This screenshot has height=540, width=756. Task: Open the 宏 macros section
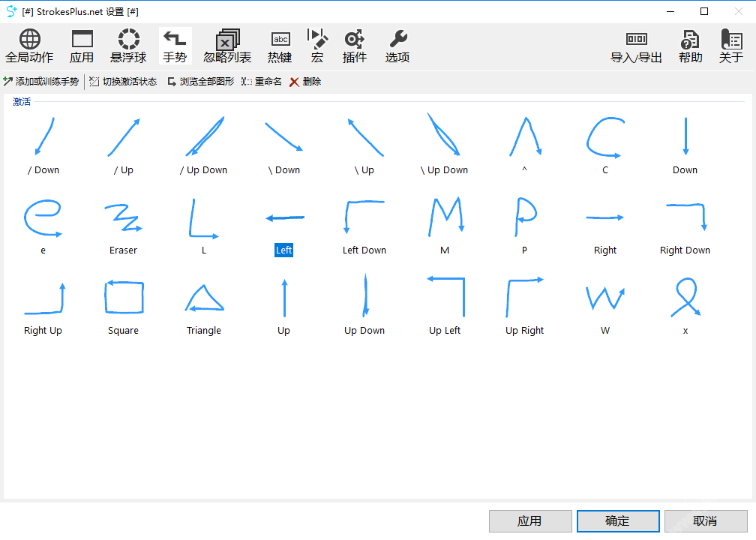317,46
